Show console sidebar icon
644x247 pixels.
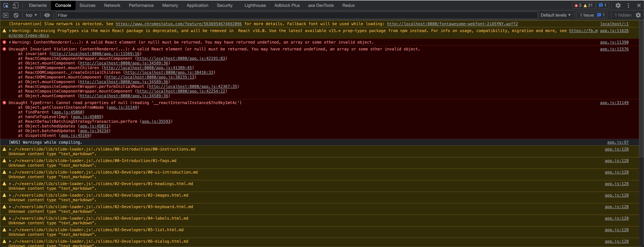[6, 15]
